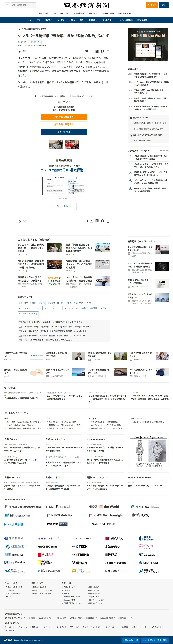
Task: Expand the 速報 navigation dropdown
Action: click(39, 20)
